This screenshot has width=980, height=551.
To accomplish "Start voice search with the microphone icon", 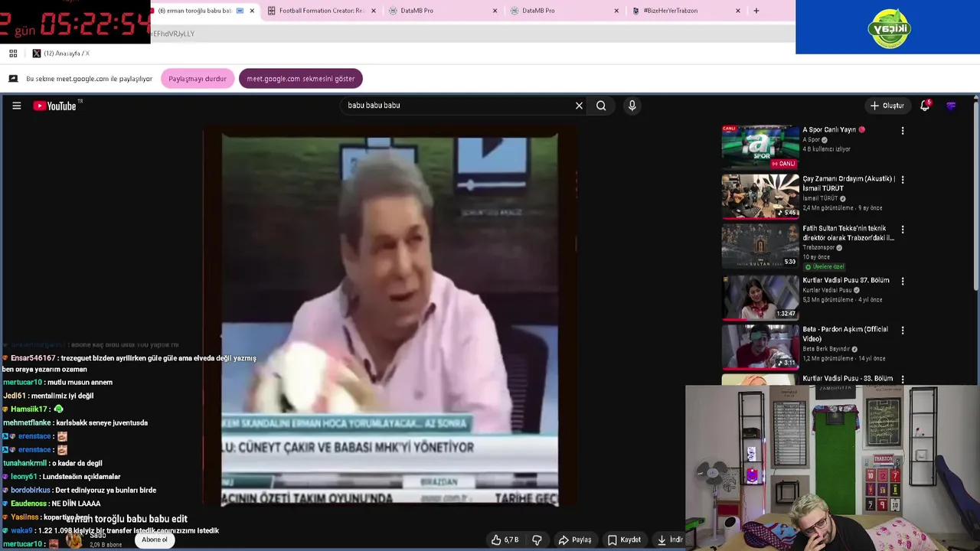I will click(x=632, y=106).
